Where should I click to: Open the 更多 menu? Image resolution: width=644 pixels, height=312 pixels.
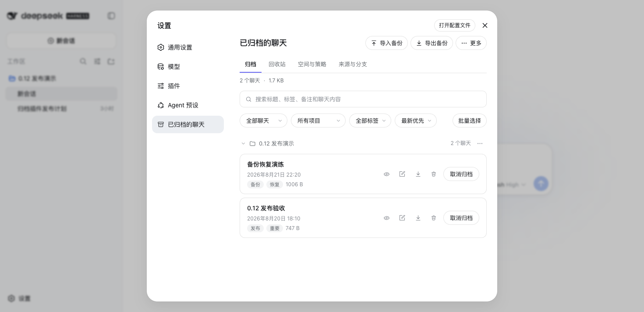coord(471,43)
